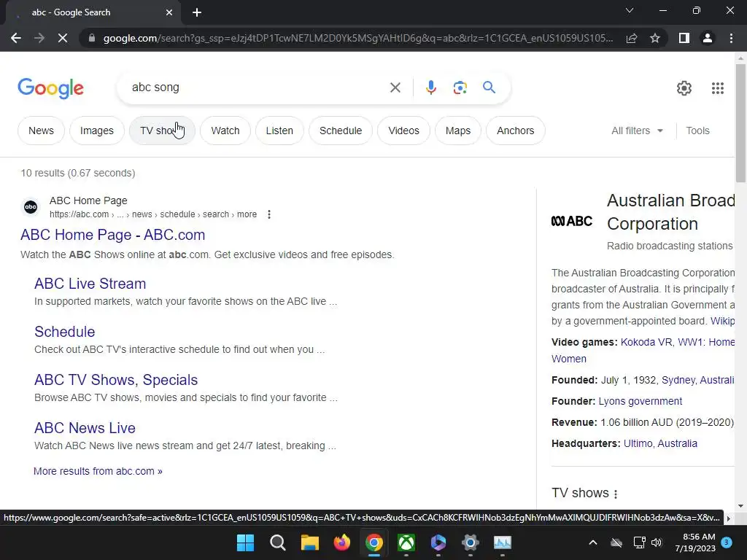Select the Schedule filter chip

point(341,131)
